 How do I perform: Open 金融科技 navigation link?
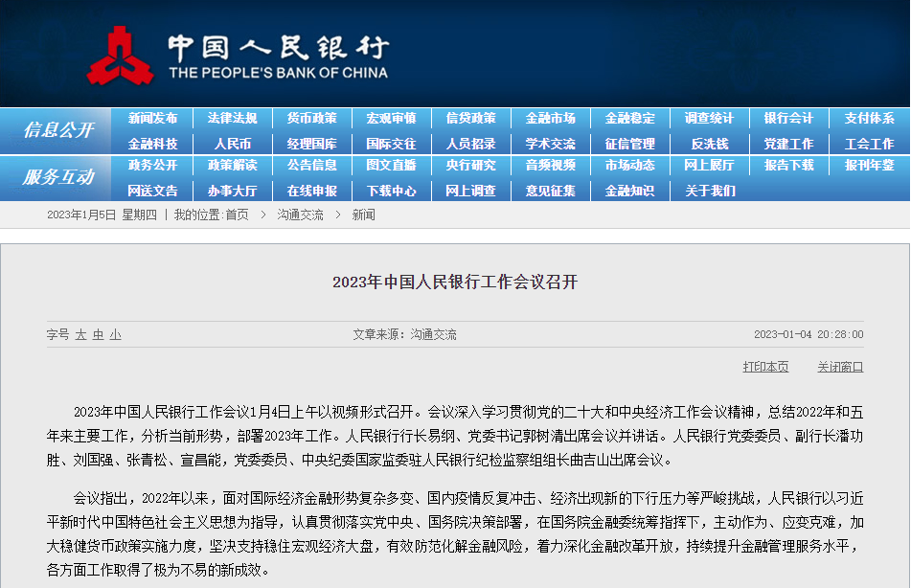pos(153,144)
